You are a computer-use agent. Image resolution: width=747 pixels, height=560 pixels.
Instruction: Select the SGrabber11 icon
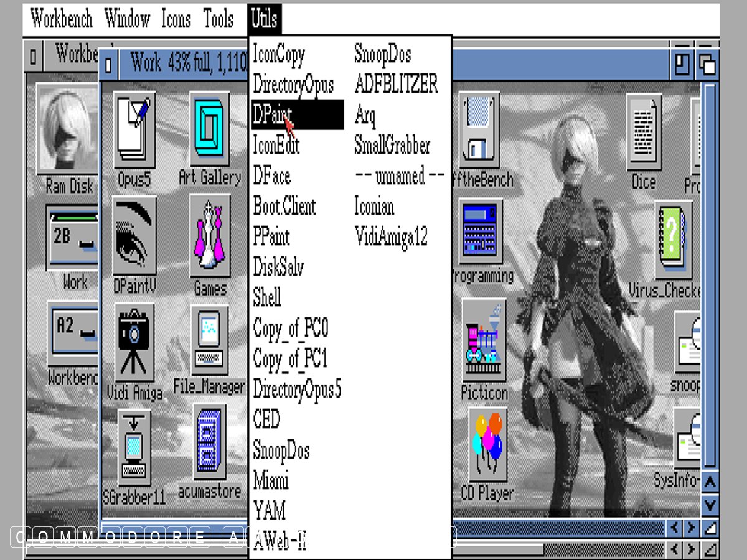134,448
